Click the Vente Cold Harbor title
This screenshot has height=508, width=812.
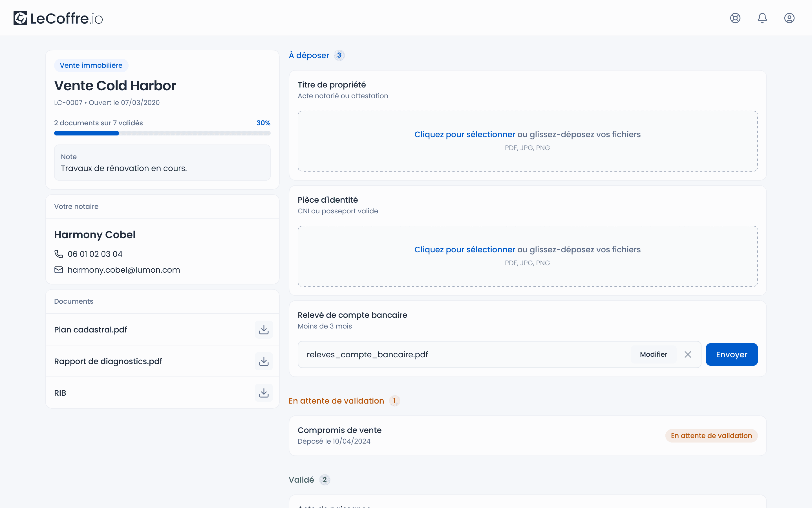115,86
